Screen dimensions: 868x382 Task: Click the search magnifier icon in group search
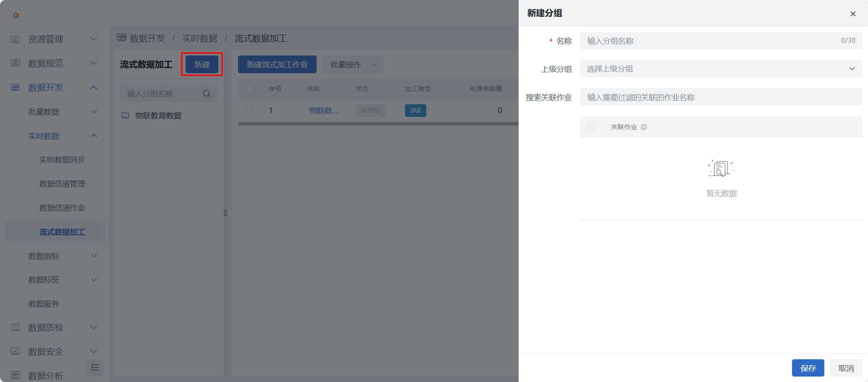click(207, 94)
